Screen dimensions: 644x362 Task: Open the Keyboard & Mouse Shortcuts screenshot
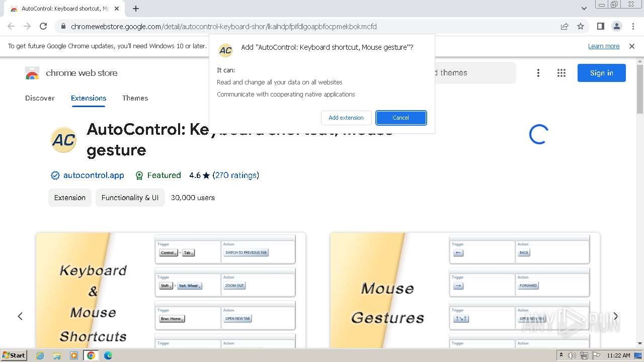171,290
